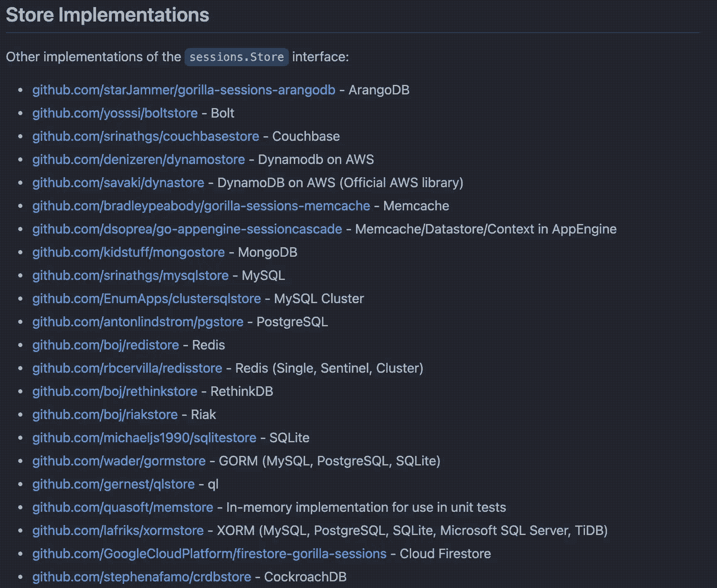Open the wader/gormstore link
Viewport: 717px width, 588px height.
[119, 461]
